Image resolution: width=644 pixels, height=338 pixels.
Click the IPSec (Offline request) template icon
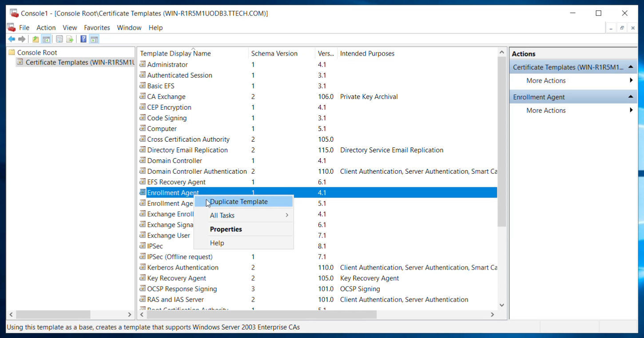[143, 256]
